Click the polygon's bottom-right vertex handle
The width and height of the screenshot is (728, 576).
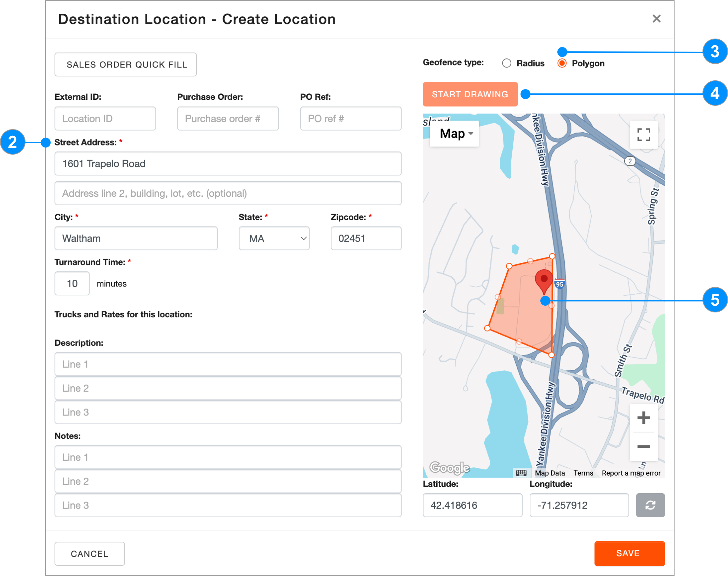(x=552, y=355)
